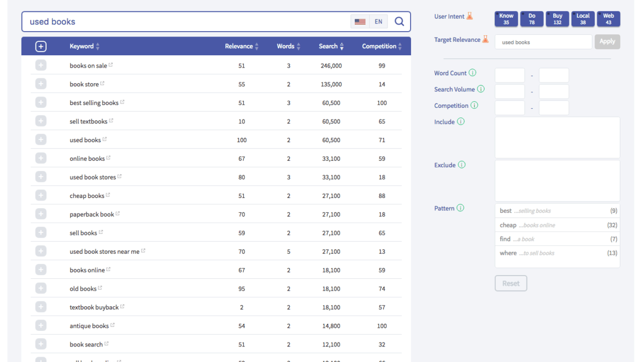The height and width of the screenshot is (362, 644).
Task: Add 'used book stores' with plus icon
Action: coord(41,176)
